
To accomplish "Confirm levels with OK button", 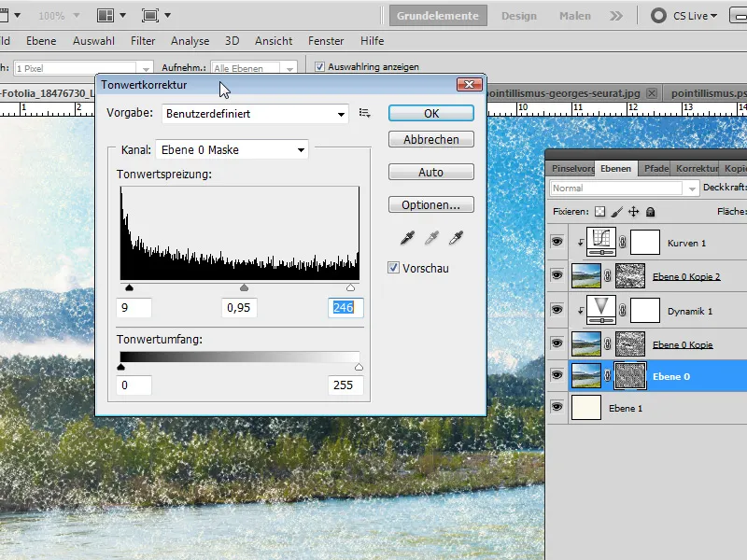I will [431, 113].
